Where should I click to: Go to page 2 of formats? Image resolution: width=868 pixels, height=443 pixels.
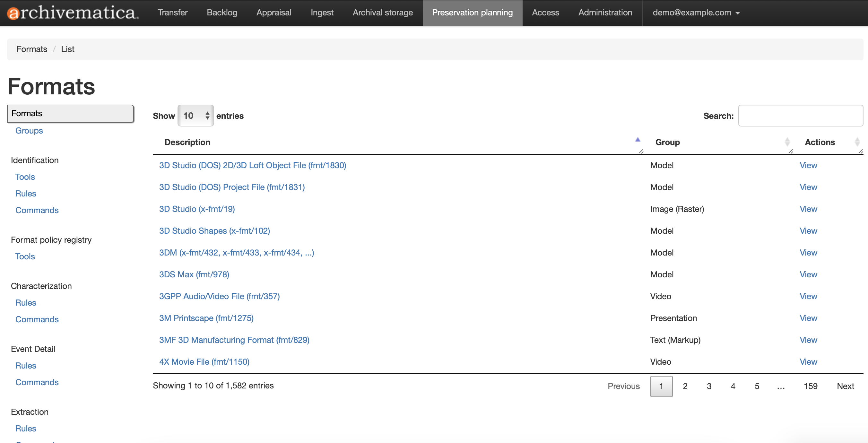click(685, 387)
